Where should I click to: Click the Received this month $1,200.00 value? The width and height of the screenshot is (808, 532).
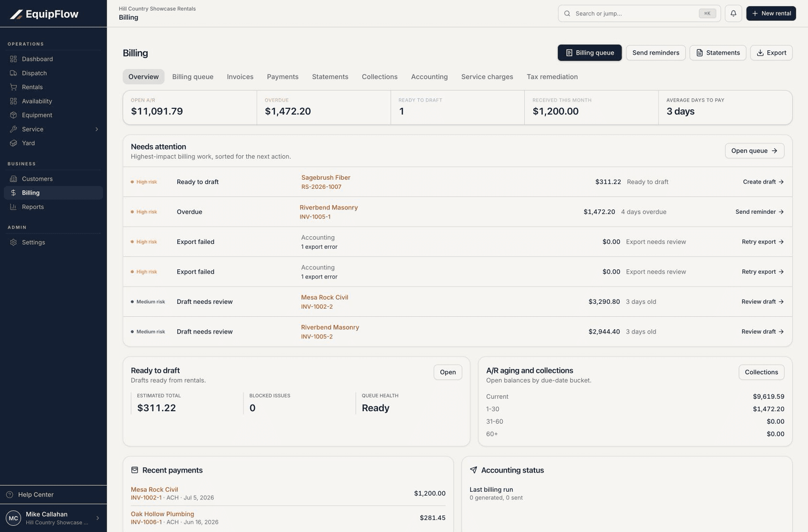[555, 111]
